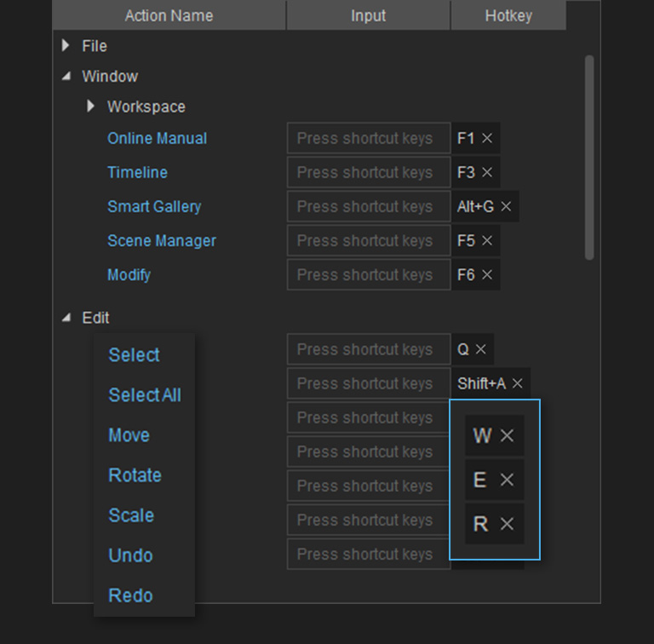Clear the F3 hotkey for Timeline
Image resolution: width=654 pixels, height=644 pixels.
(487, 172)
